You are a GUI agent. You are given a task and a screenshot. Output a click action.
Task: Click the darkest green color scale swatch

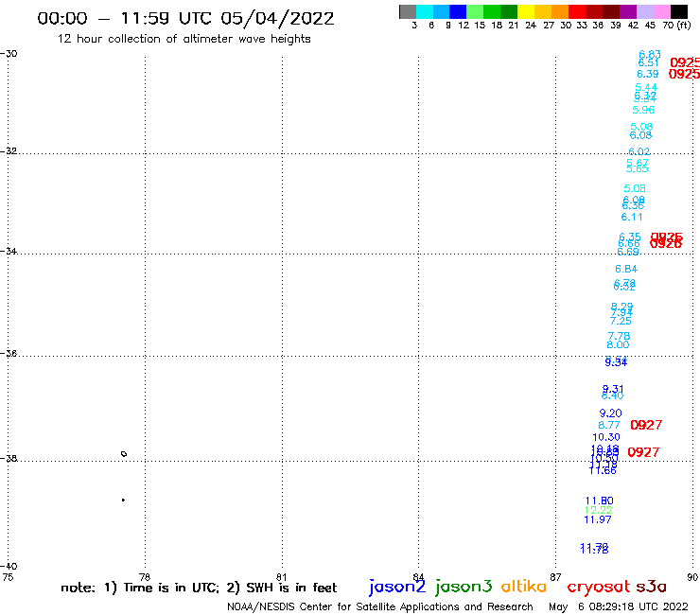click(x=509, y=11)
